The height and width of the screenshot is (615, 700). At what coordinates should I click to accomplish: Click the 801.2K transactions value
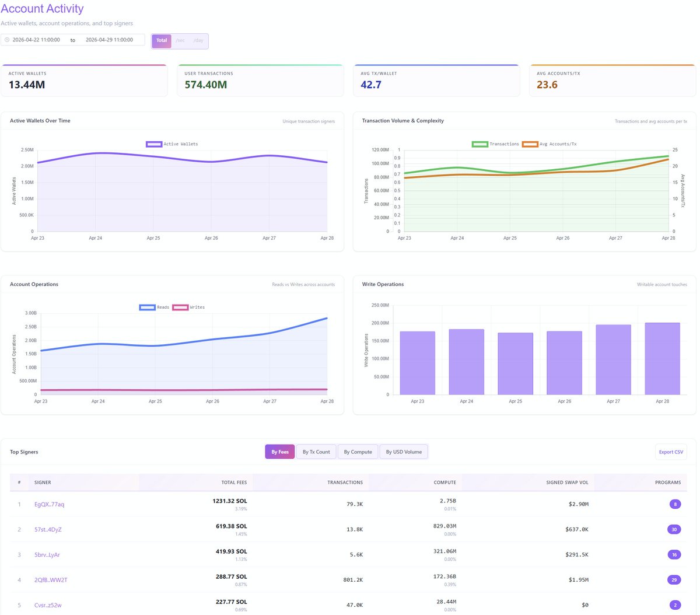[x=353, y=580]
